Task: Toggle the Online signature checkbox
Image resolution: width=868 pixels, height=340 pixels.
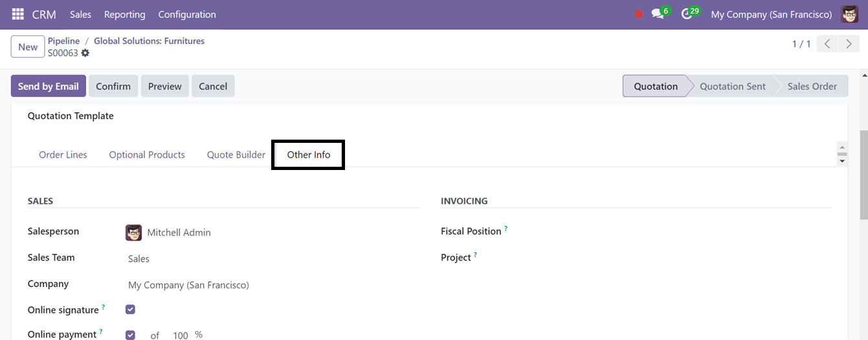Action: point(130,310)
